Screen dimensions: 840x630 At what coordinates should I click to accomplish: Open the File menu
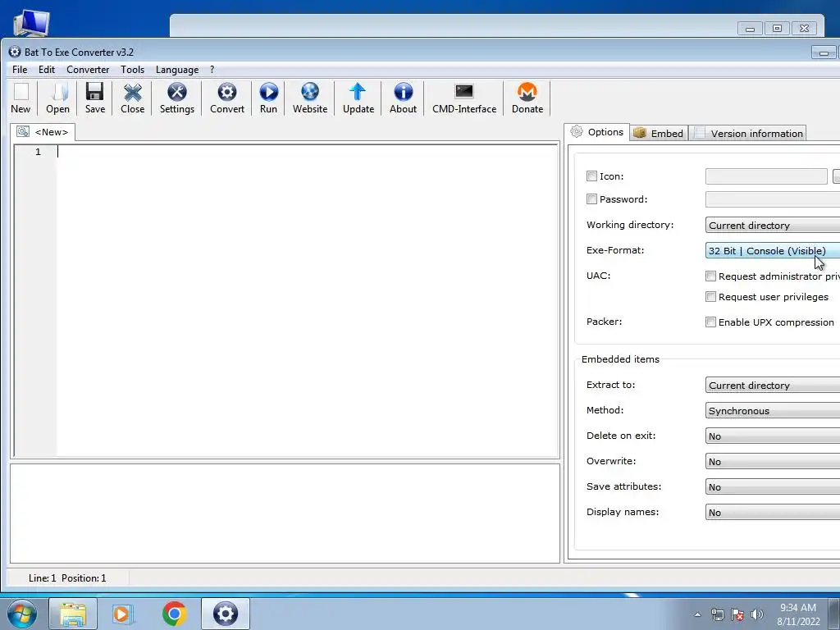(20, 70)
